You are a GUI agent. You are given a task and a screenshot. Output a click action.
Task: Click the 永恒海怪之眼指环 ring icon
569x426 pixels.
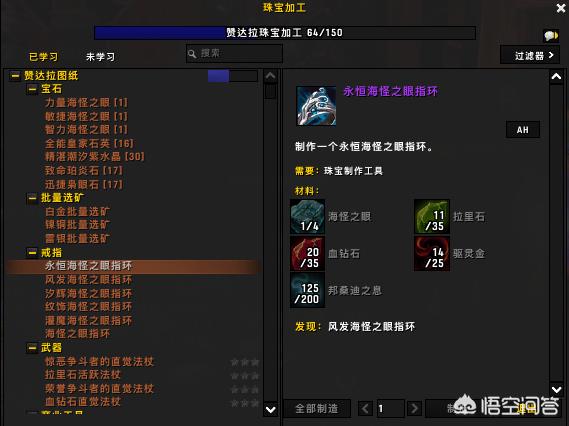[x=316, y=106]
